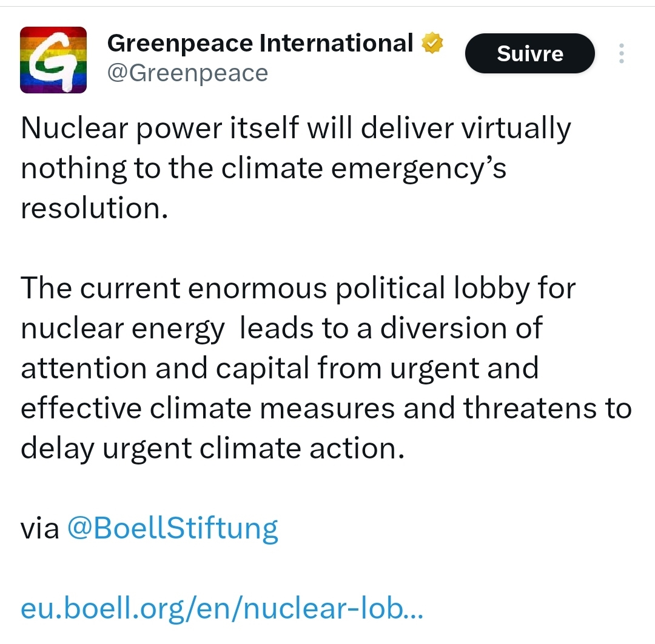Click the line 'nuclear energy leads to a diversion of'
Viewport: 655px width, 644px height.
tap(281, 328)
